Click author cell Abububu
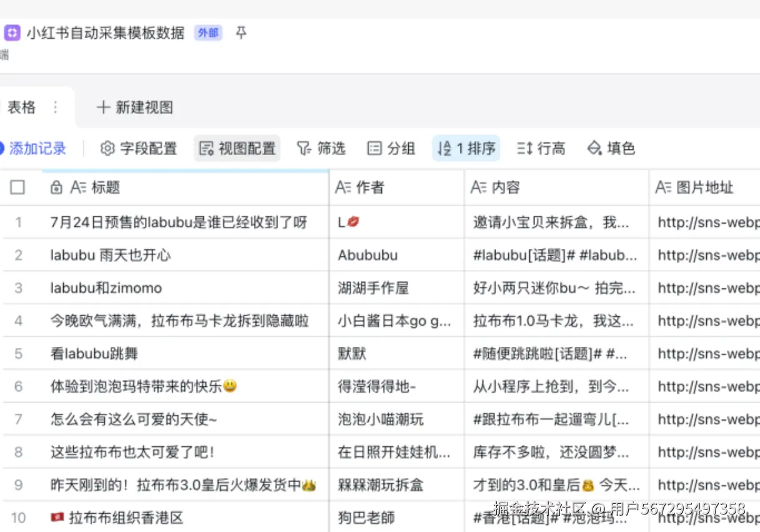This screenshot has width=760, height=532. tap(396, 255)
